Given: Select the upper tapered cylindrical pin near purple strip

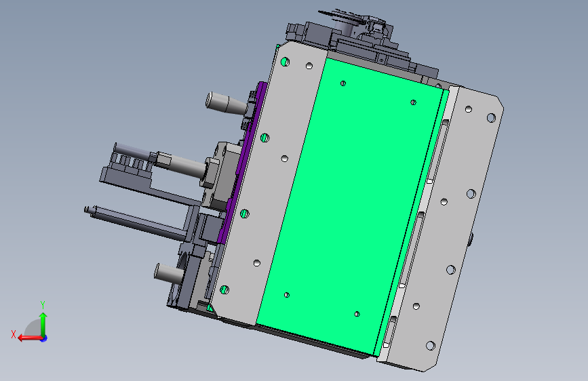Looking at the screenshot, I should tap(227, 103).
